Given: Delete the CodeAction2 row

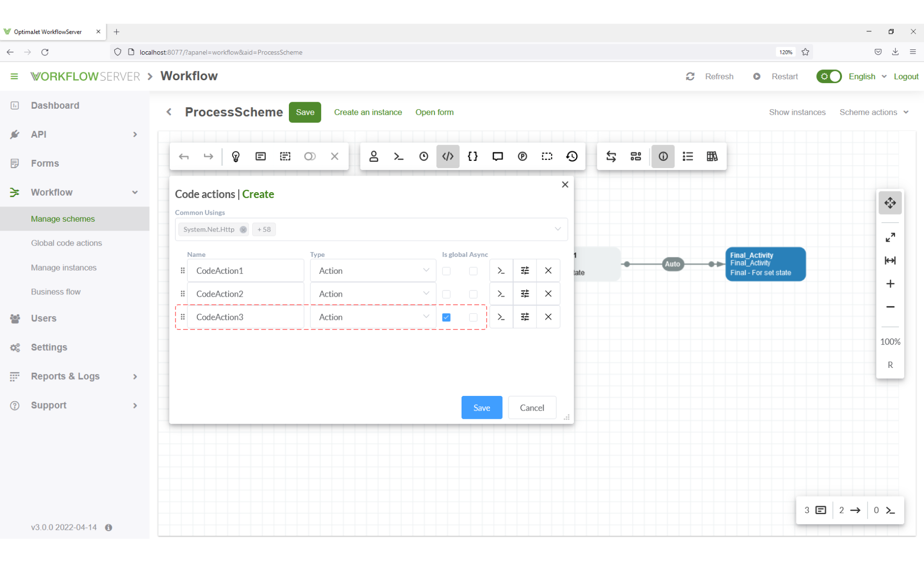Looking at the screenshot, I should [548, 294].
